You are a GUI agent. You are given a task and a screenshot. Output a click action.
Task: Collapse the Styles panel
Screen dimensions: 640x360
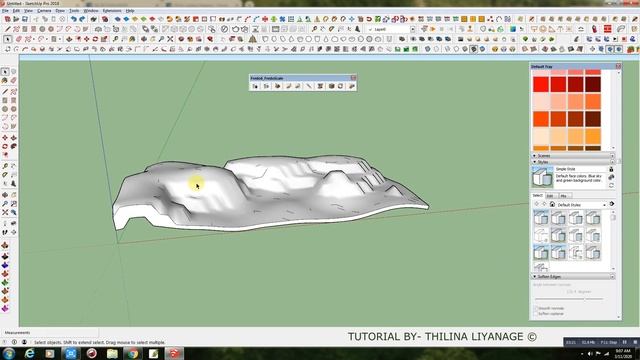pos(535,162)
